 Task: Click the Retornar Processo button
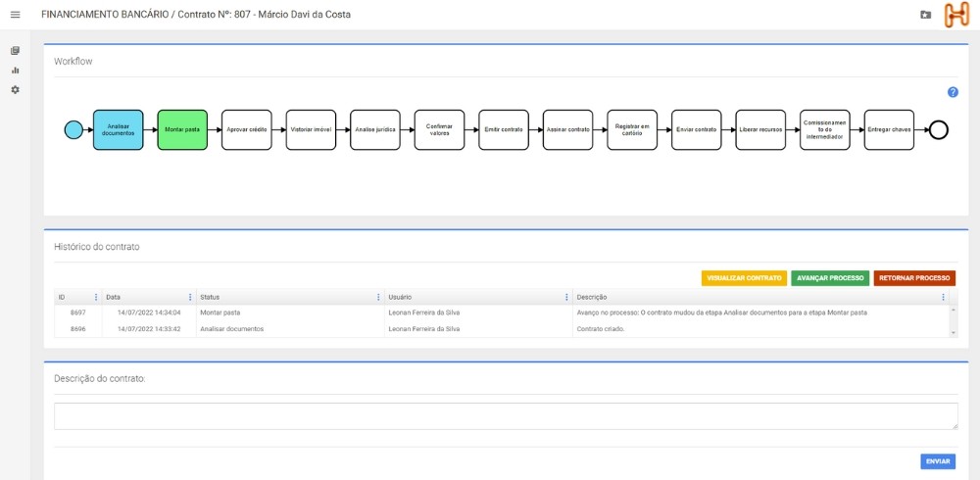coord(914,278)
